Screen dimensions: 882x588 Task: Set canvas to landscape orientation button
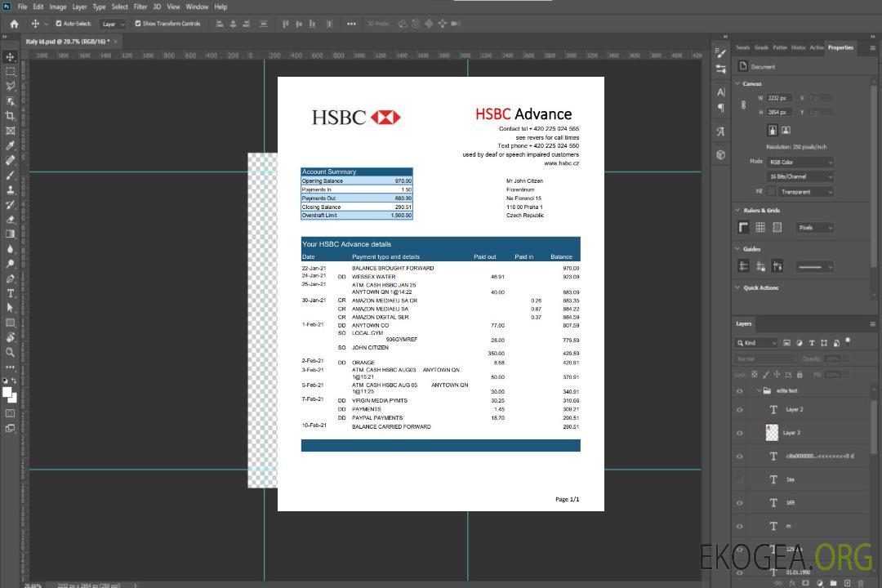pyautogui.click(x=786, y=130)
